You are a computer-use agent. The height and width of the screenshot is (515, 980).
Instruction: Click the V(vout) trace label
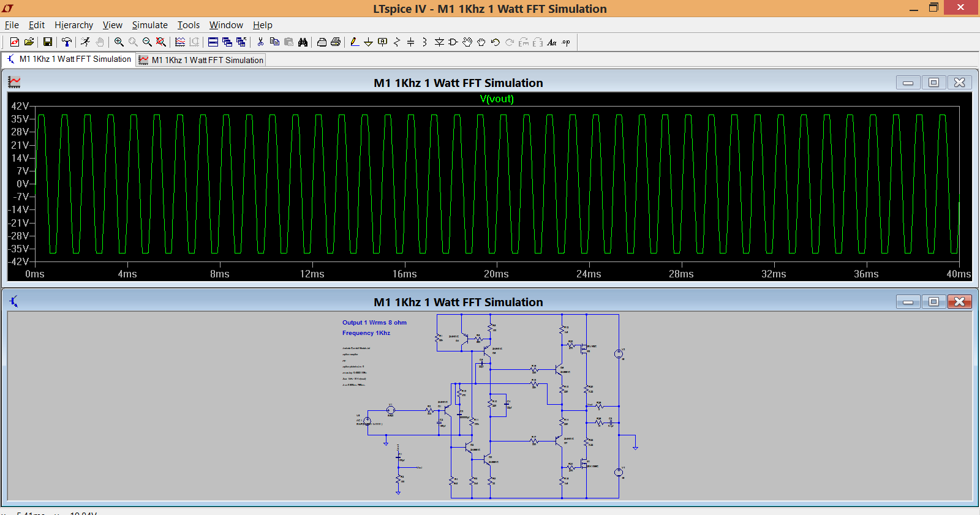coord(497,99)
